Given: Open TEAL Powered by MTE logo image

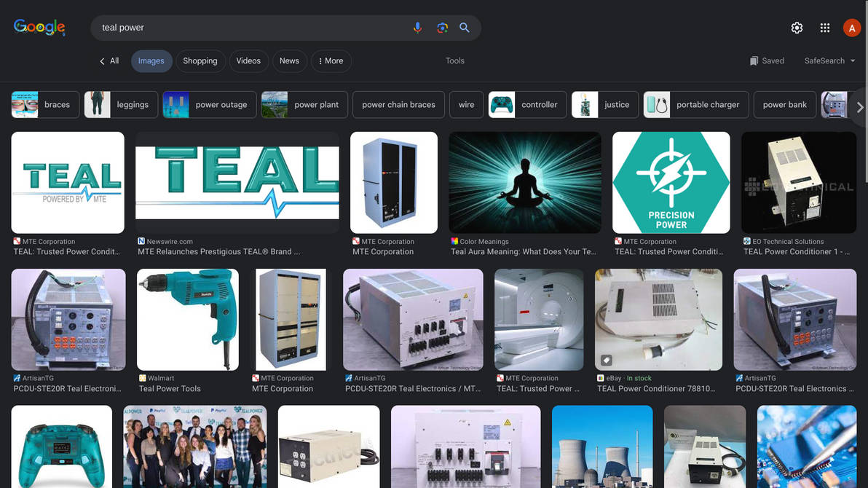Looking at the screenshot, I should pos(68,182).
